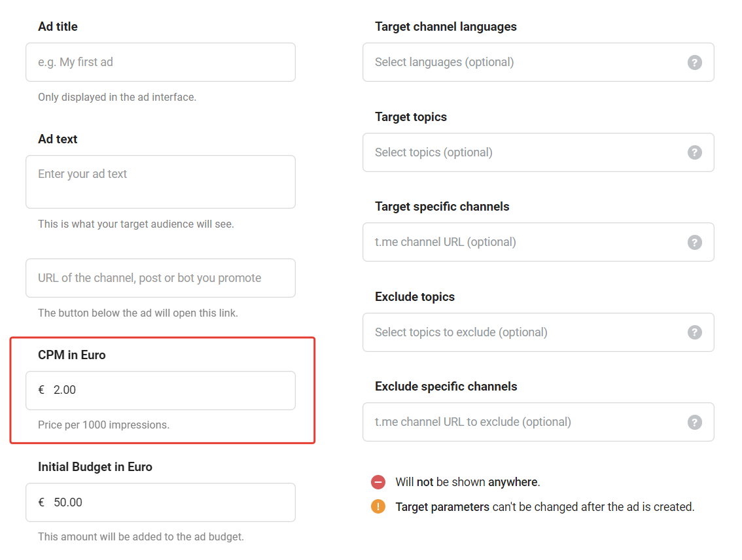Click the promoted URL input field
The width and height of the screenshot is (742, 560).
[x=160, y=278]
